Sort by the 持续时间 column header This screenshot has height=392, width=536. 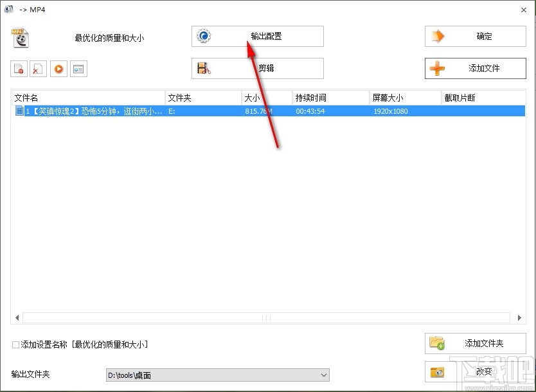[x=331, y=98]
